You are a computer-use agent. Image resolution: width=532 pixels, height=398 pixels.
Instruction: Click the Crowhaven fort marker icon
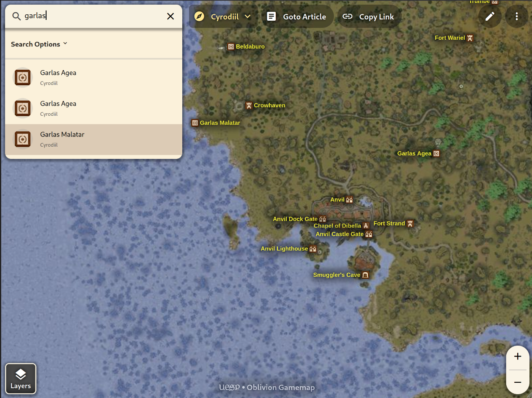pyautogui.click(x=249, y=105)
